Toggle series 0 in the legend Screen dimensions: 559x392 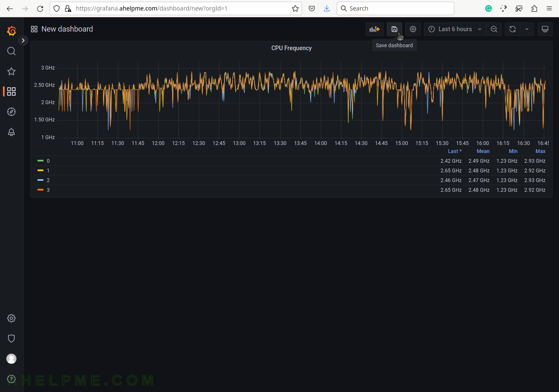48,161
